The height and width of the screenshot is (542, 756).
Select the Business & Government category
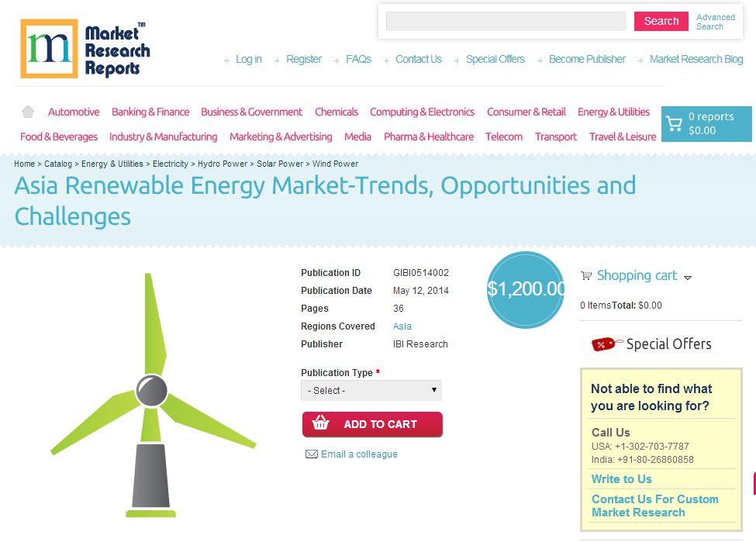pyautogui.click(x=252, y=112)
